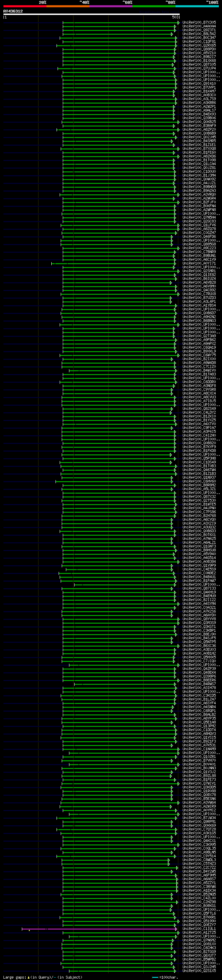Viewport: 222px width, 980px height.
Task: Select the UniRef100_B7KKR1 label
Action: 199,917
